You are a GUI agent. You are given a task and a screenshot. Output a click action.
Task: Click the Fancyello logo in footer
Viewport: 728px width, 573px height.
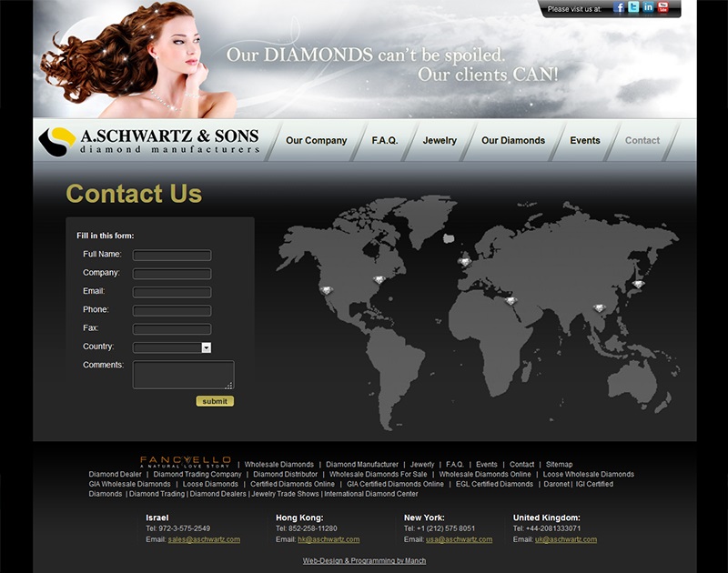click(x=186, y=462)
